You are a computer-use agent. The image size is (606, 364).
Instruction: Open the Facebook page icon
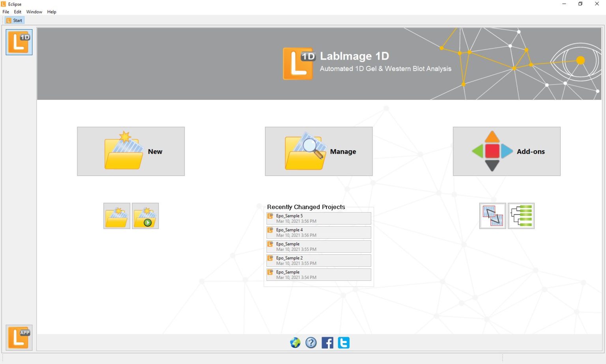327,343
